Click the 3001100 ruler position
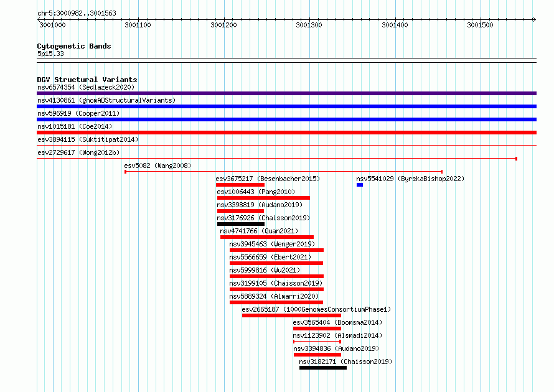554x392 pixels. click(138, 25)
